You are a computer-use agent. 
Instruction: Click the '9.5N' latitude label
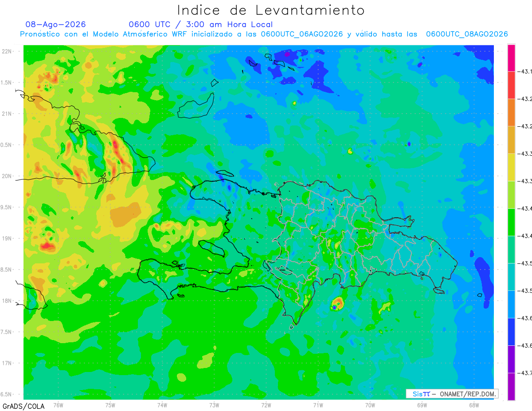point(7,207)
